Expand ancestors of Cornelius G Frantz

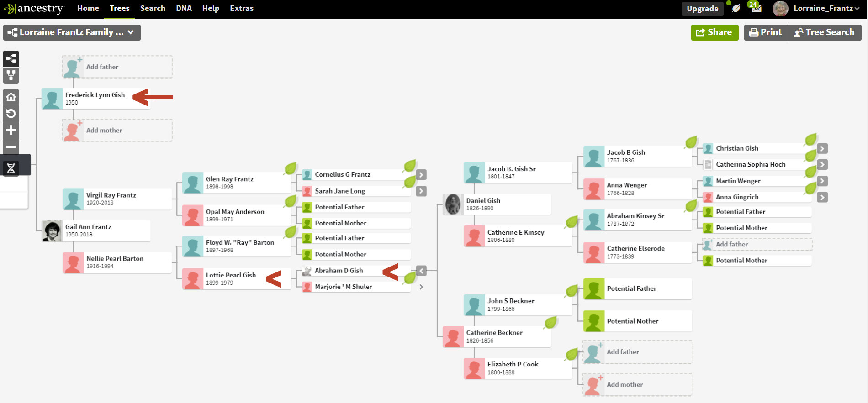[x=421, y=175]
